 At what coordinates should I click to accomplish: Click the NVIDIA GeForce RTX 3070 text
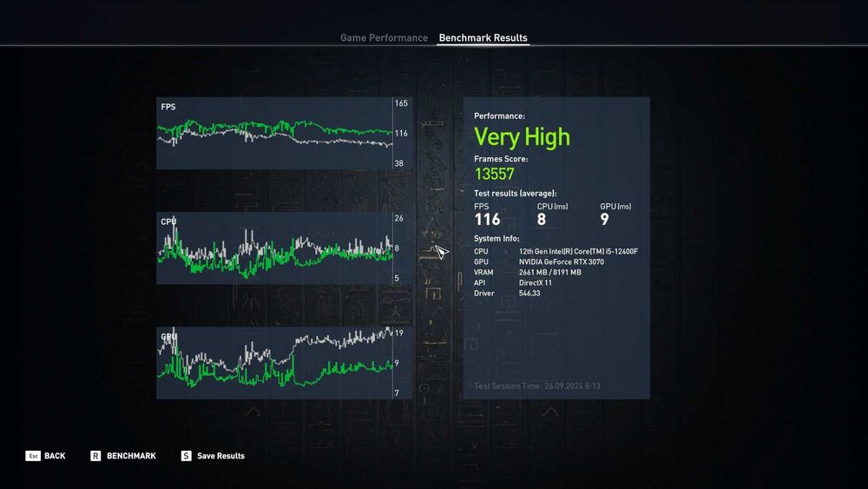[x=562, y=262]
